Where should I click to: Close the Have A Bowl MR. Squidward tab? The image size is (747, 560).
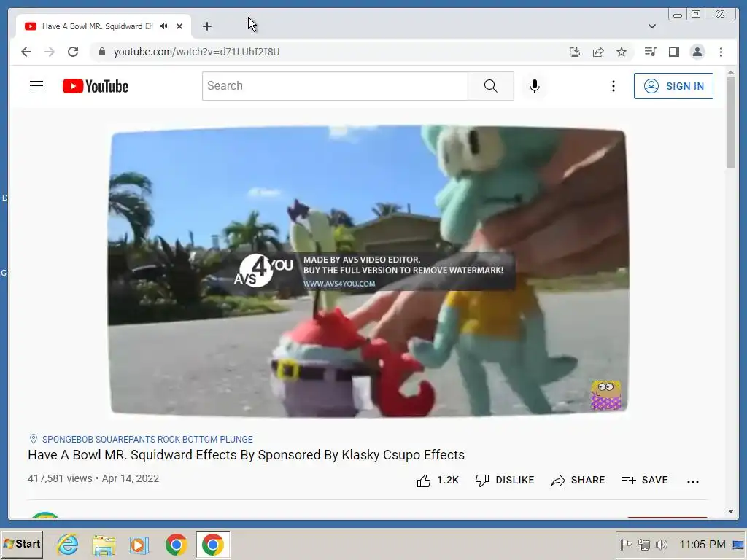[179, 26]
